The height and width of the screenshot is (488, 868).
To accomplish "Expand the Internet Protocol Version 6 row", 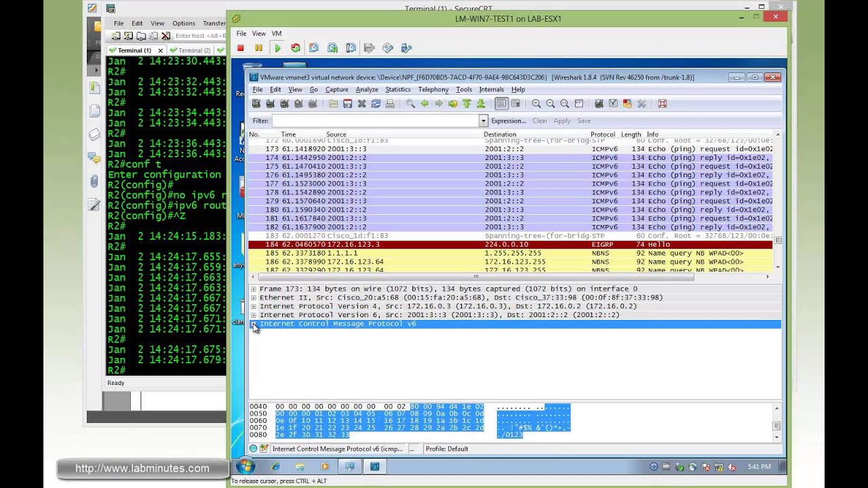I will 254,315.
